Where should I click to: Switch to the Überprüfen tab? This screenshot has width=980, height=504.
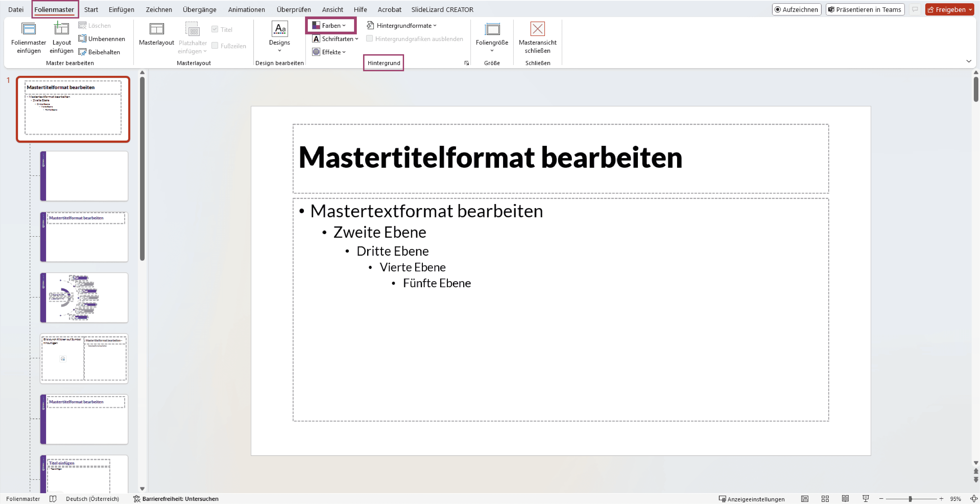294,9
